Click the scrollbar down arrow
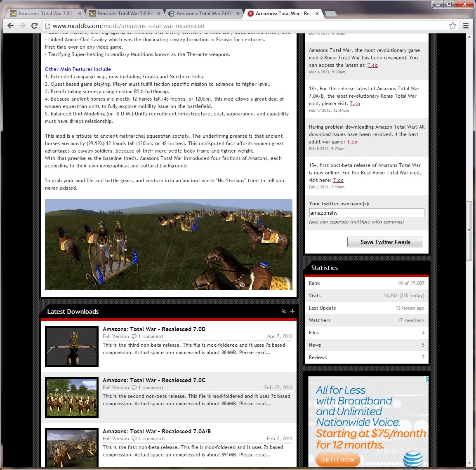The width and height of the screenshot is (476, 470). 469,464
